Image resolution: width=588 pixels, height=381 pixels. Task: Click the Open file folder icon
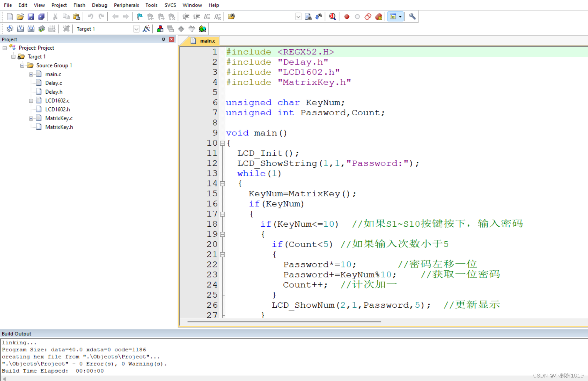20,17
